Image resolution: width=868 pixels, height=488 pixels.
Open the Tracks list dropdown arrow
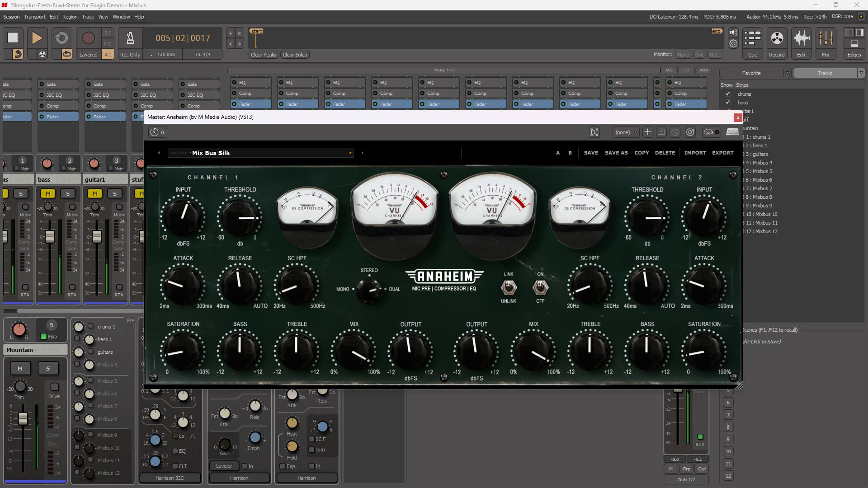pyautogui.click(x=861, y=73)
